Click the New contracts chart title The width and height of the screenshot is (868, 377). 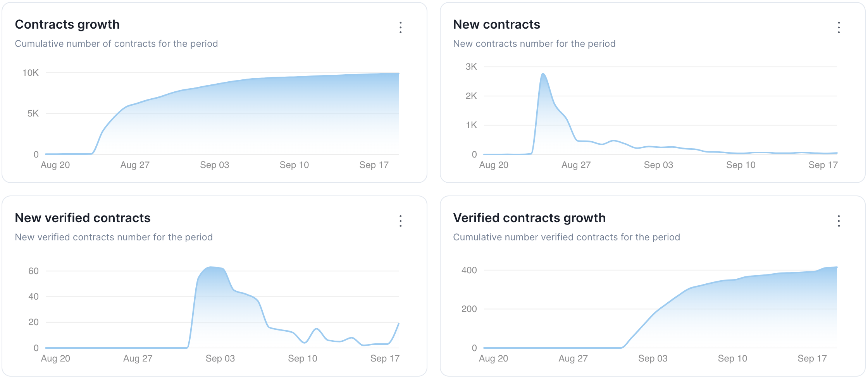[x=496, y=24]
